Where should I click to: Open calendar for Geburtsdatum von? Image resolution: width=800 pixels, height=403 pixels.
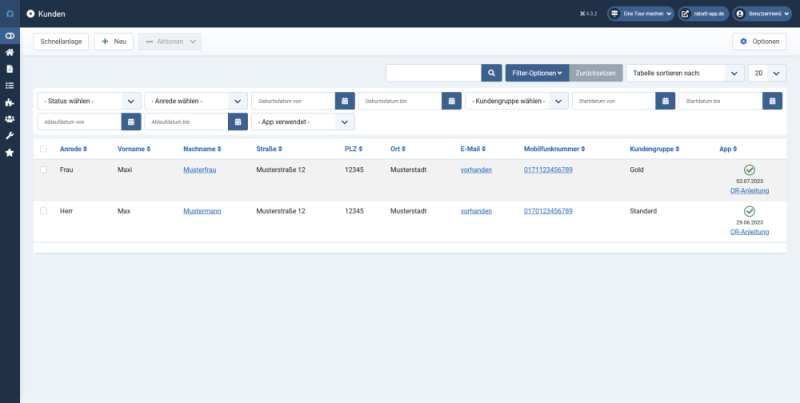point(343,101)
